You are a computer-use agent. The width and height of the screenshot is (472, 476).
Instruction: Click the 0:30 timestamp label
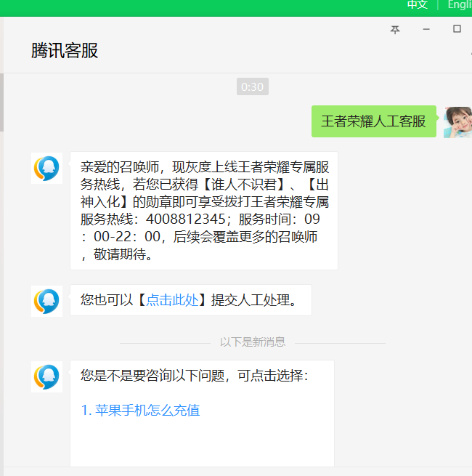[x=252, y=87]
